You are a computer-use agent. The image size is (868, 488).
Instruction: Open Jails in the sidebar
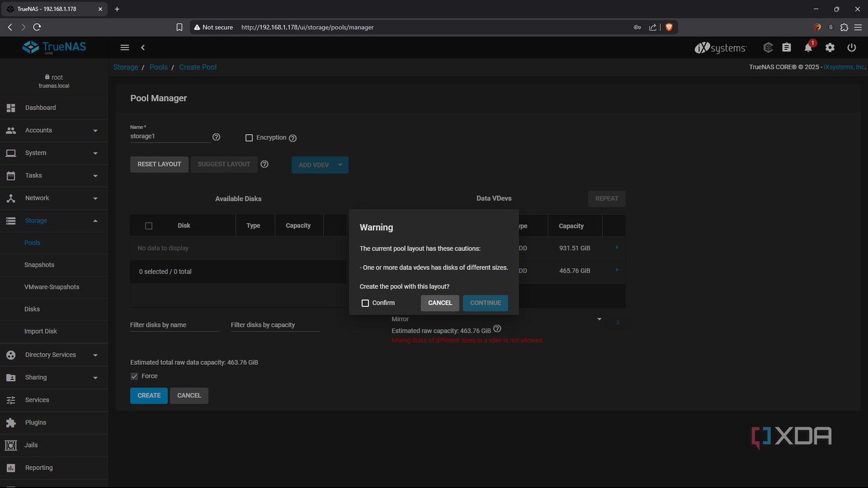(54, 445)
